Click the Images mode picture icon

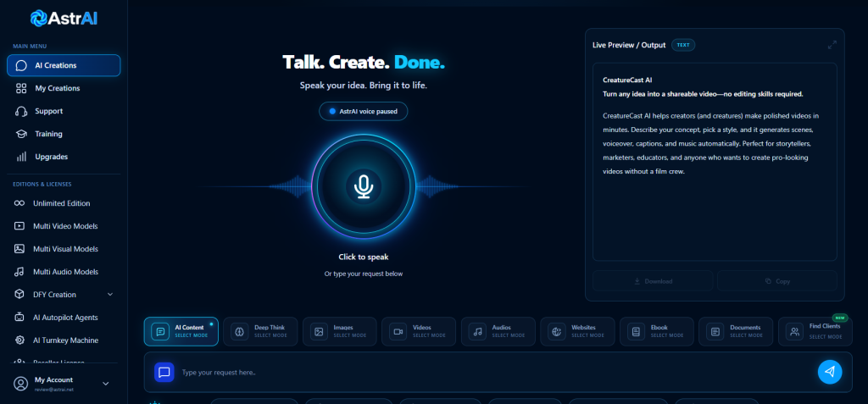point(319,331)
